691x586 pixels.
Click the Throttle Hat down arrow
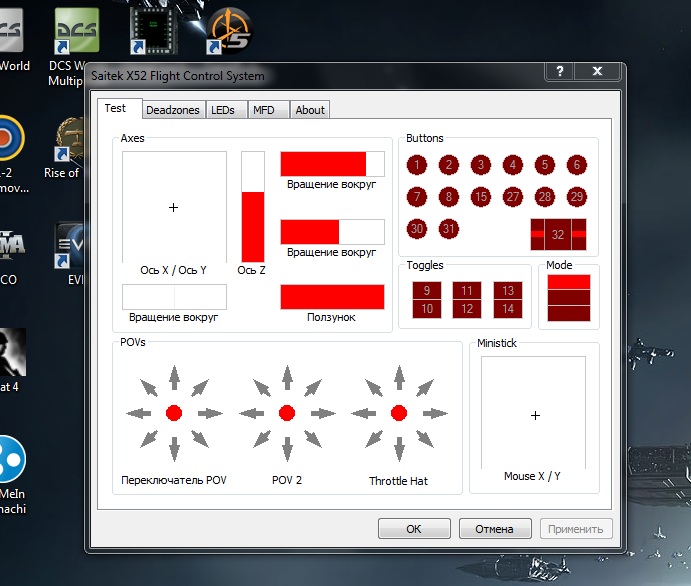(399, 449)
